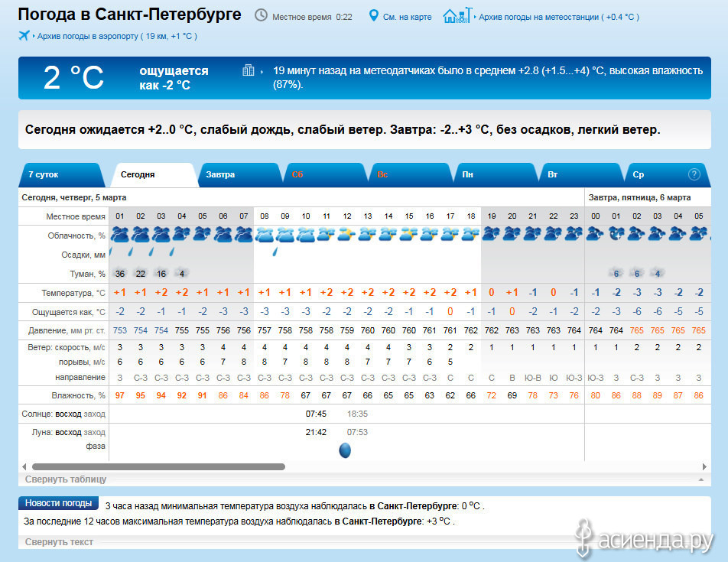Open Архив погоды на метеостанции link
728x562 pixels.
(x=558, y=17)
